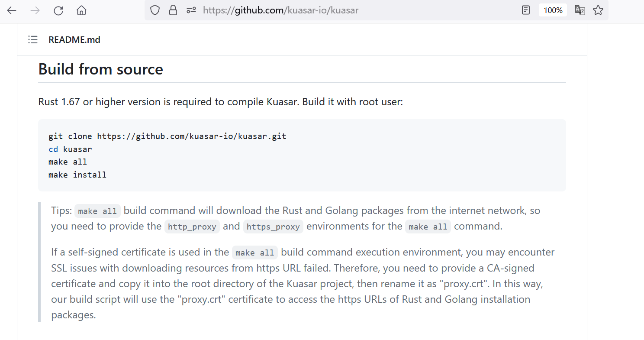Click the "make install" code line

pos(77,175)
